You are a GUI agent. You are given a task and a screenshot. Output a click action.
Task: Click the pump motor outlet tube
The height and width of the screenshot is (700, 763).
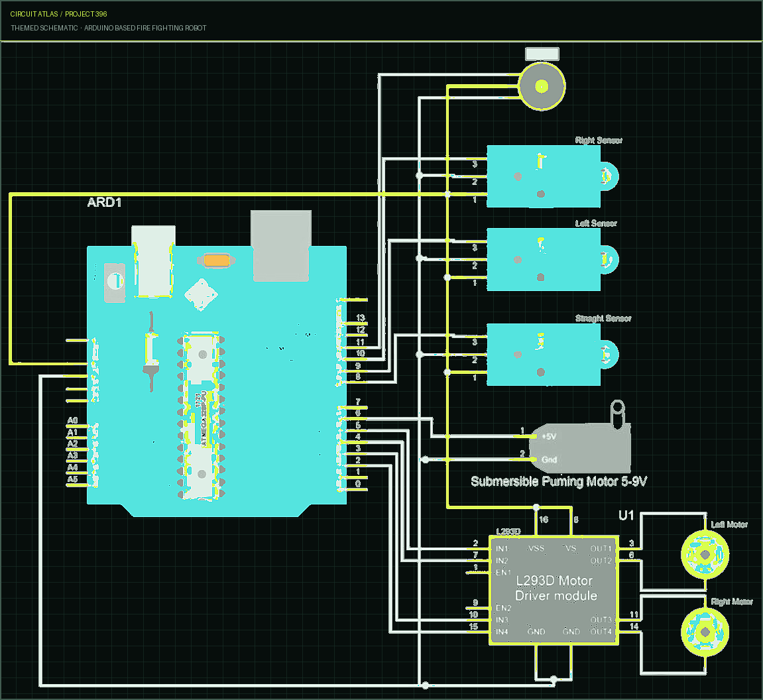pyautogui.click(x=618, y=414)
